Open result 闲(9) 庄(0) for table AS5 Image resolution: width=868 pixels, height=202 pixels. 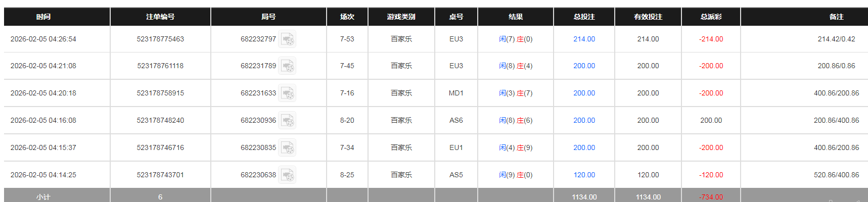pos(515,175)
